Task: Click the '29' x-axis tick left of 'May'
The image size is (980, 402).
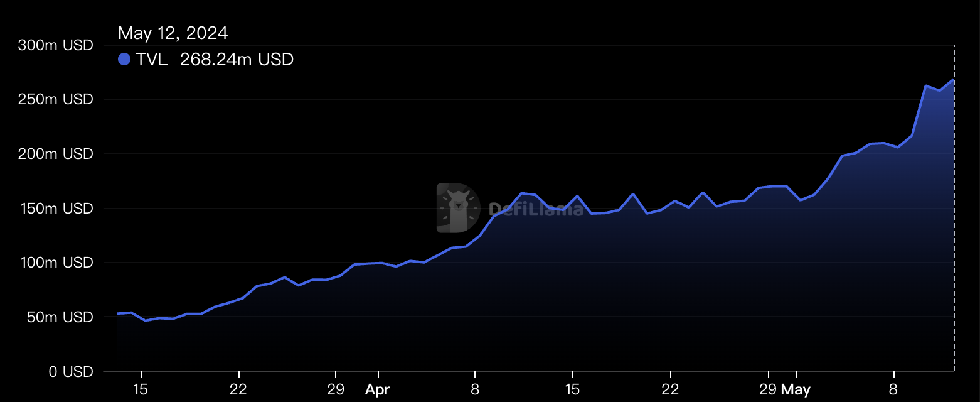Action: pos(768,390)
